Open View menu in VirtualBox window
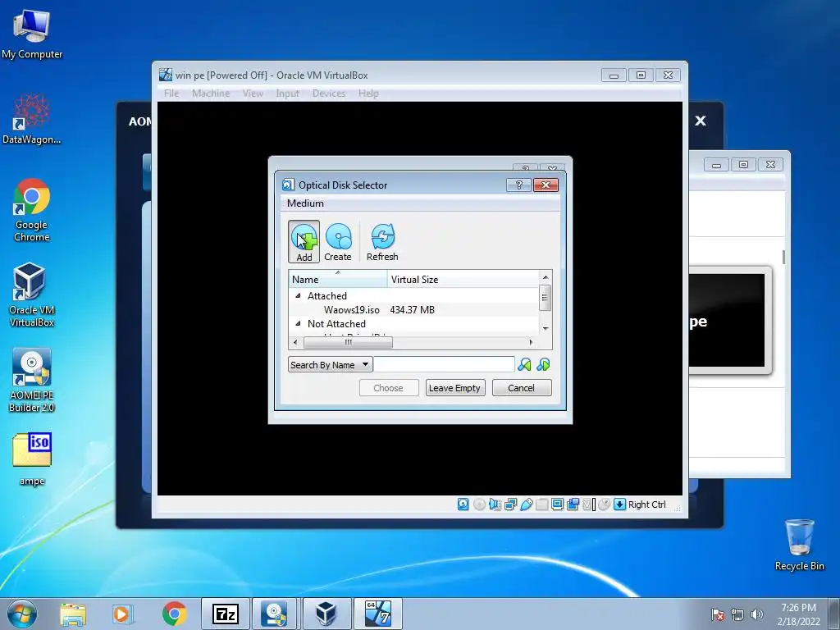Viewport: 840px width, 630px height. click(253, 94)
